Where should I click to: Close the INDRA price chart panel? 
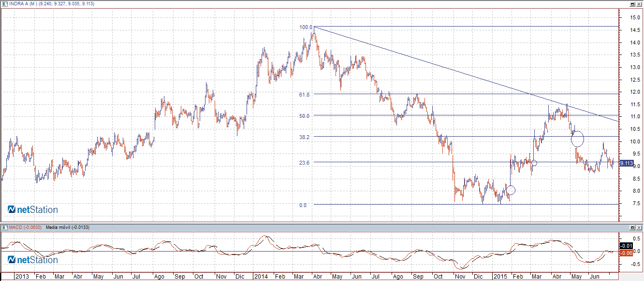tap(639, 4)
